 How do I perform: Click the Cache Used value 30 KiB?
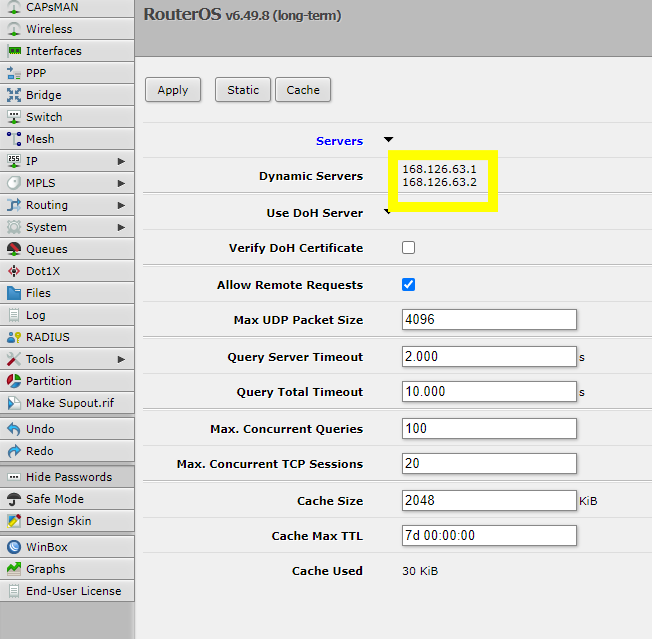pos(420,571)
